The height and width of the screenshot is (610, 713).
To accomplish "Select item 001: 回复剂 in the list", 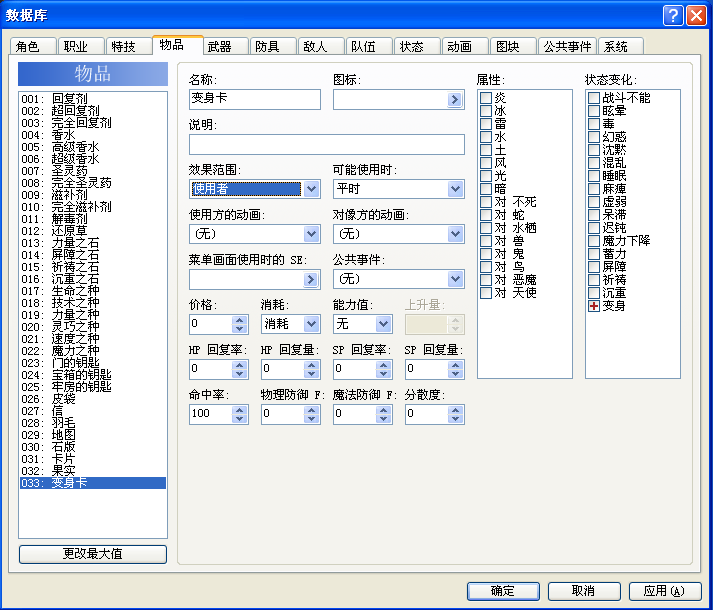I will point(93,99).
